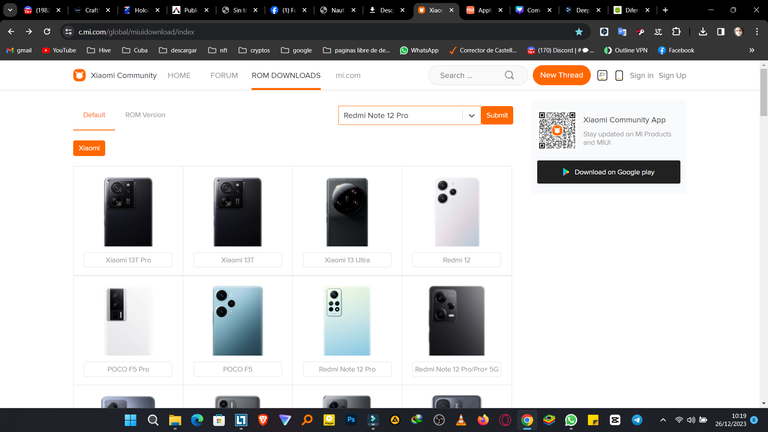The image size is (768, 432).
Task: Click the Xiaomi 13T label
Action: [238, 260]
